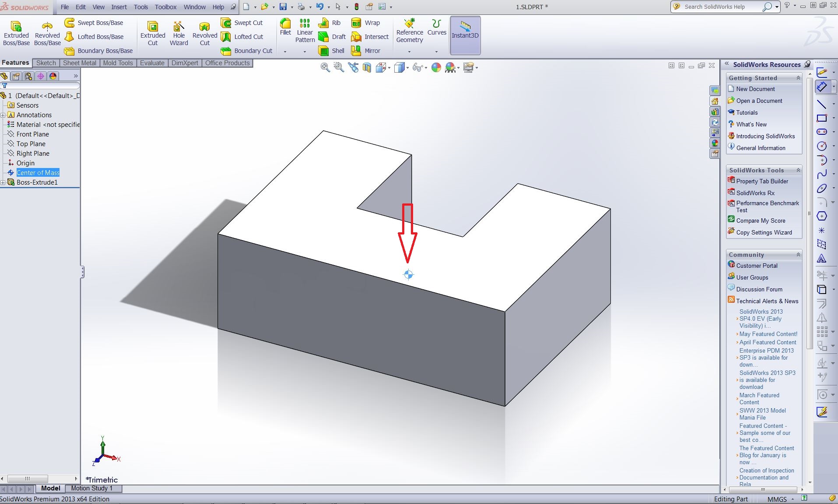The image size is (838, 504).
Task: Select the Extruded Boss/Base tool
Action: pos(16,33)
